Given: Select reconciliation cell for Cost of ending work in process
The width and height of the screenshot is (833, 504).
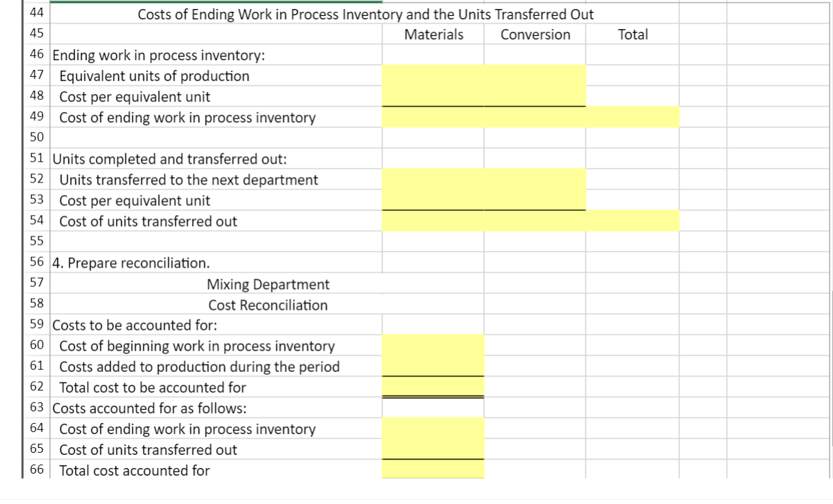Looking at the screenshot, I should [433, 429].
